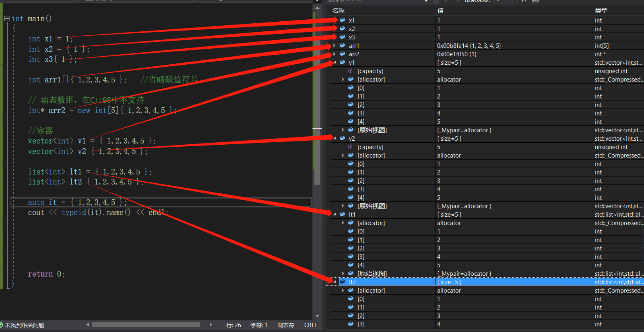Click code line int arr1[]{ 1,2,3,4,5 };
Image resolution: width=644 pixels, height=332 pixels.
click(77, 80)
